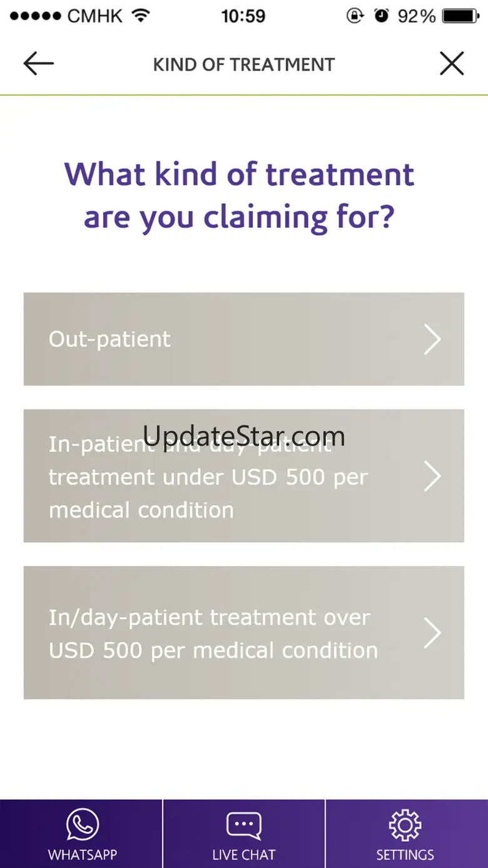Switch to the WHATSAPP tab label
The width and height of the screenshot is (488, 868).
coord(83,855)
